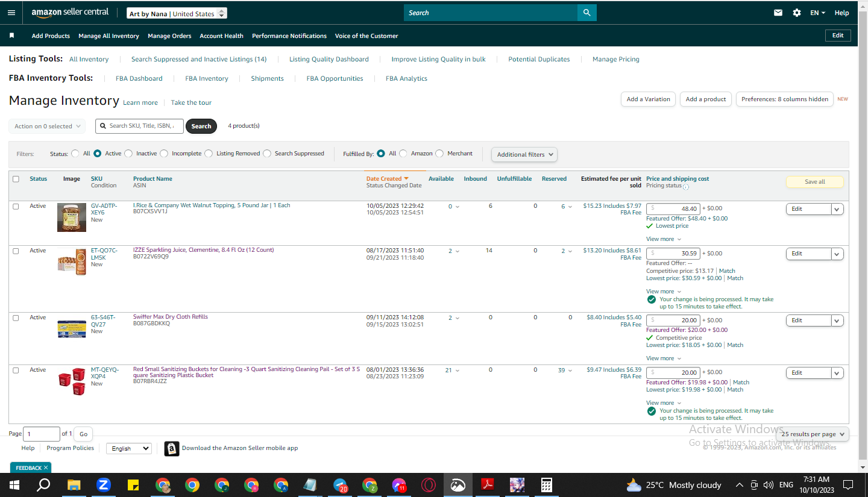The image size is (868, 497).
Task: Click the Amazon Seller mobile app icon
Action: (172, 448)
